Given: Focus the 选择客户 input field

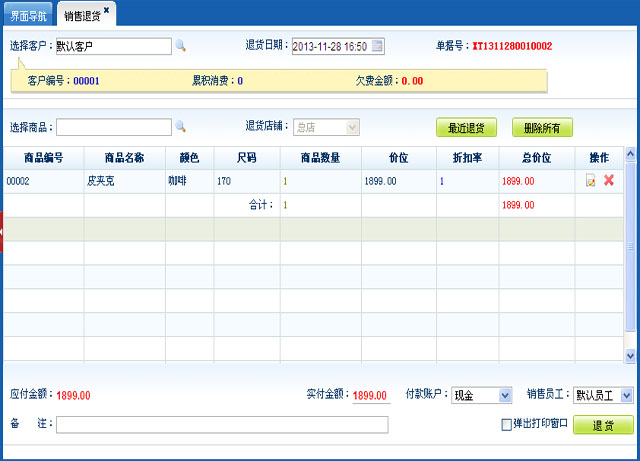Looking at the screenshot, I should 114,46.
